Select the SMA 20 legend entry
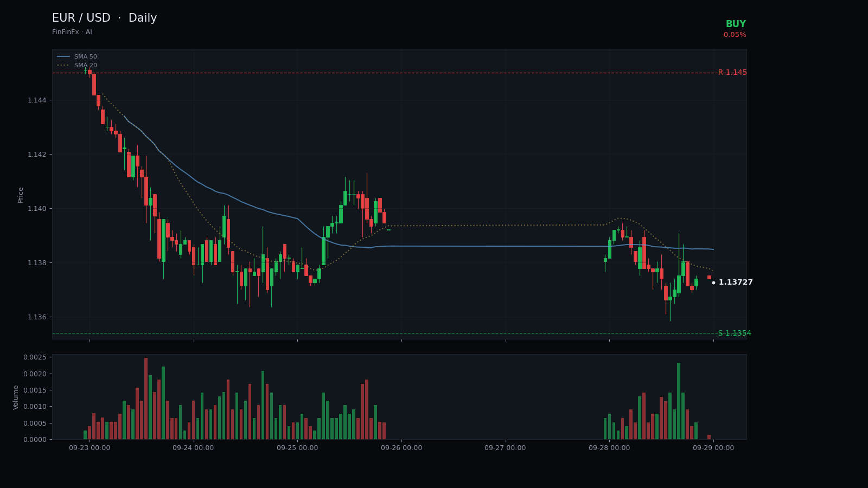 point(77,65)
